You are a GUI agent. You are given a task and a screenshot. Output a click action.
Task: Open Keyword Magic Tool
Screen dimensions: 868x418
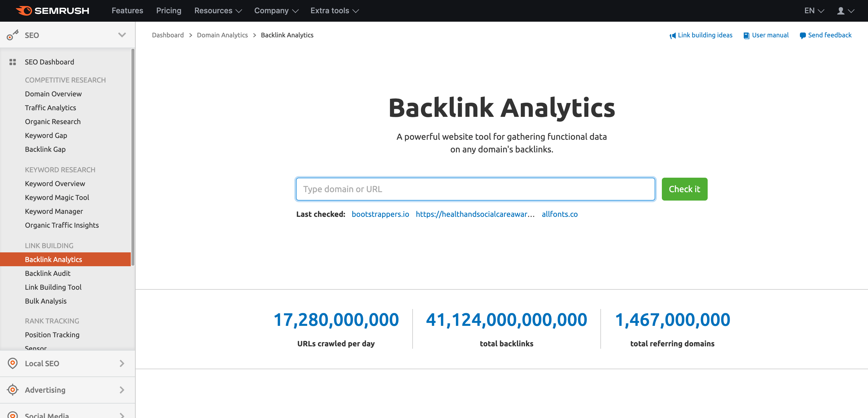point(57,197)
